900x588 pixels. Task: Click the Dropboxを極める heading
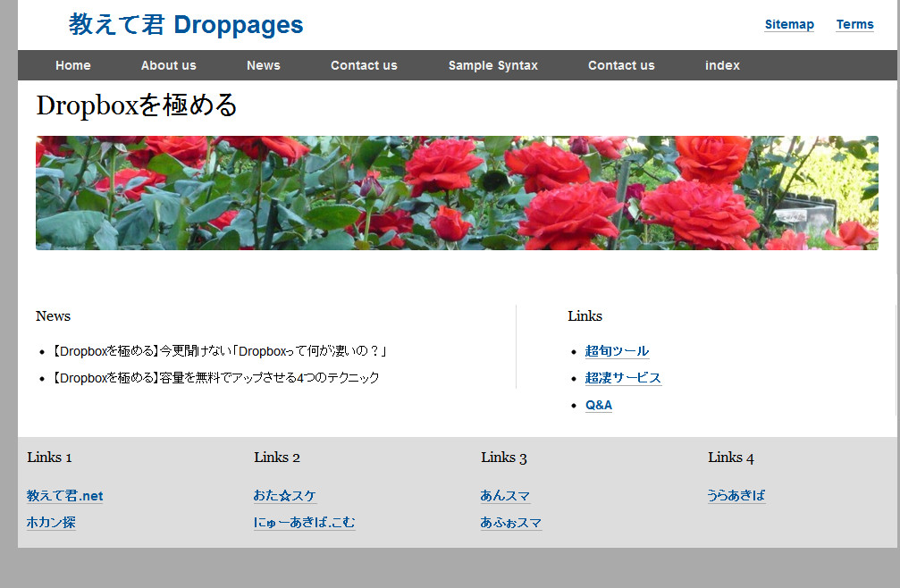137,105
